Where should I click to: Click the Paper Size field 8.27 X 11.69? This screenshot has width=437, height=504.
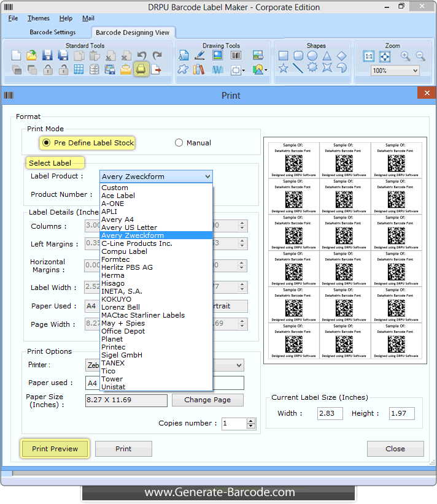pos(126,400)
